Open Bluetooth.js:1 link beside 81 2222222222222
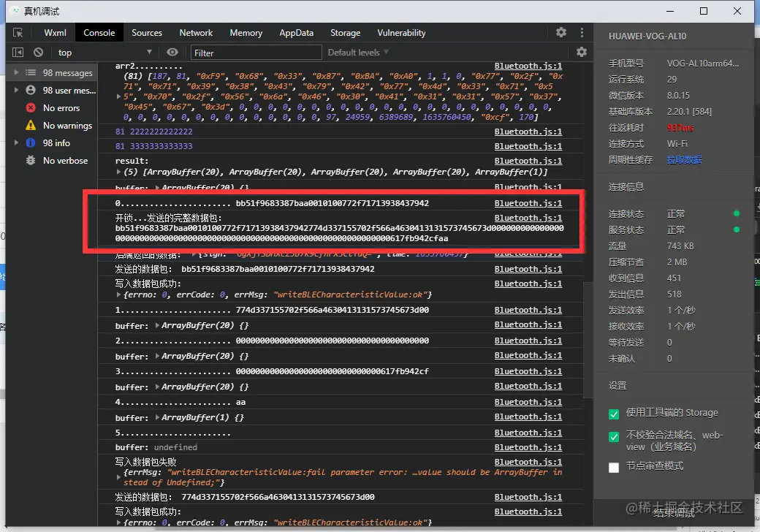 [x=528, y=132]
